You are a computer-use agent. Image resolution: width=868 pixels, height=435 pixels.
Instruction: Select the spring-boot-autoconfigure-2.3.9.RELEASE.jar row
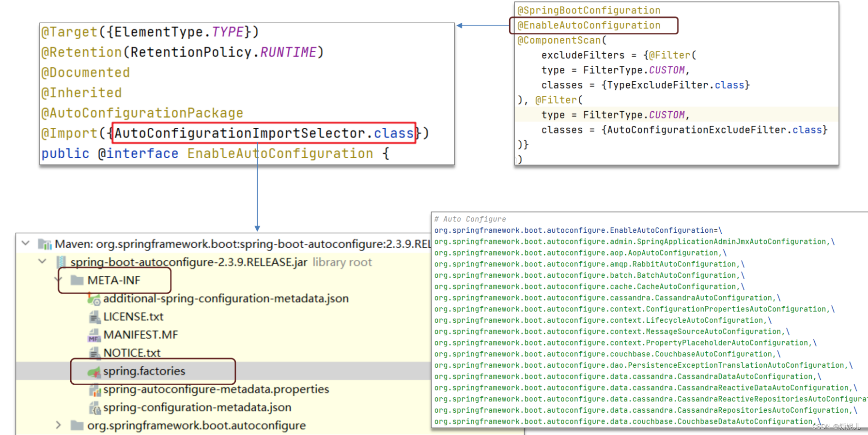tap(189, 262)
